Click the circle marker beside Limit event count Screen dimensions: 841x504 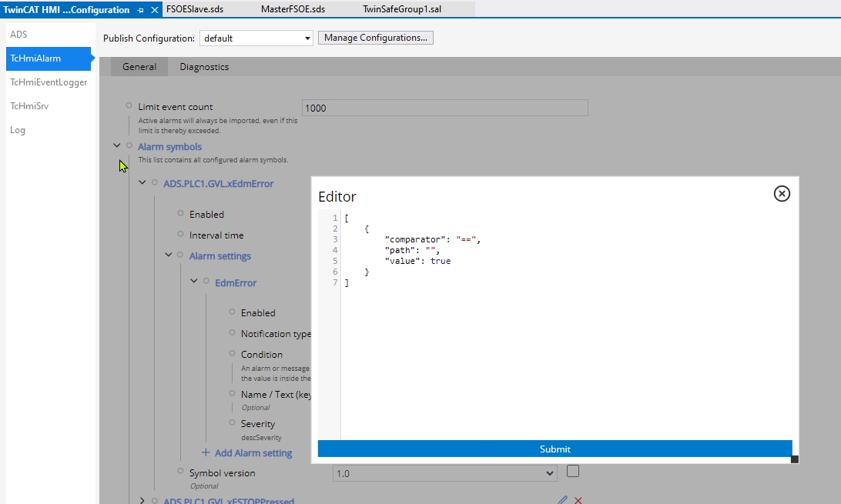(129, 105)
